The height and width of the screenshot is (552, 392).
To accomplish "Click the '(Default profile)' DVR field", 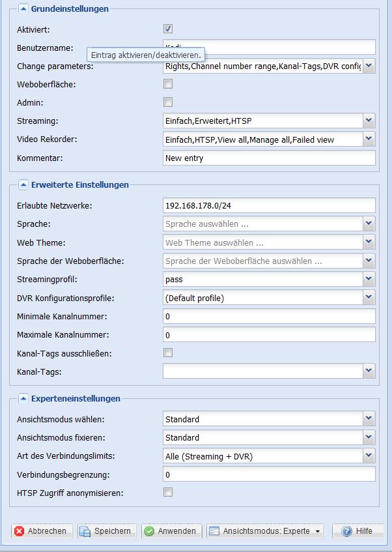I will (263, 298).
